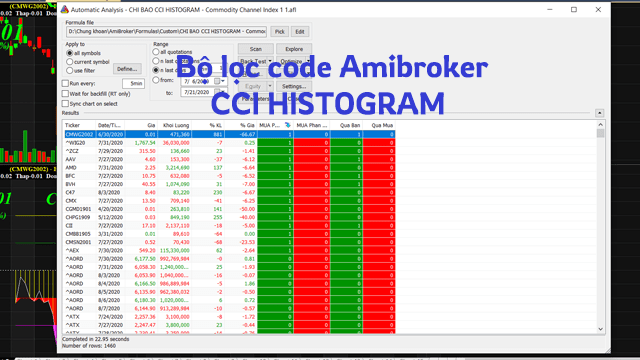Image resolution: width=640 pixels, height=360 pixels.
Task: Click the Back Test button
Action: (x=253, y=61)
